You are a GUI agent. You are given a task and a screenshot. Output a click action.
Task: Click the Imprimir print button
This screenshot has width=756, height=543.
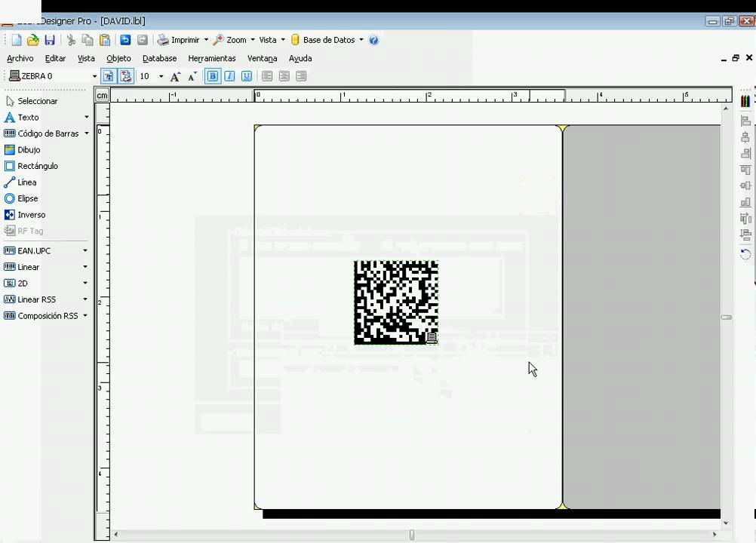point(178,40)
